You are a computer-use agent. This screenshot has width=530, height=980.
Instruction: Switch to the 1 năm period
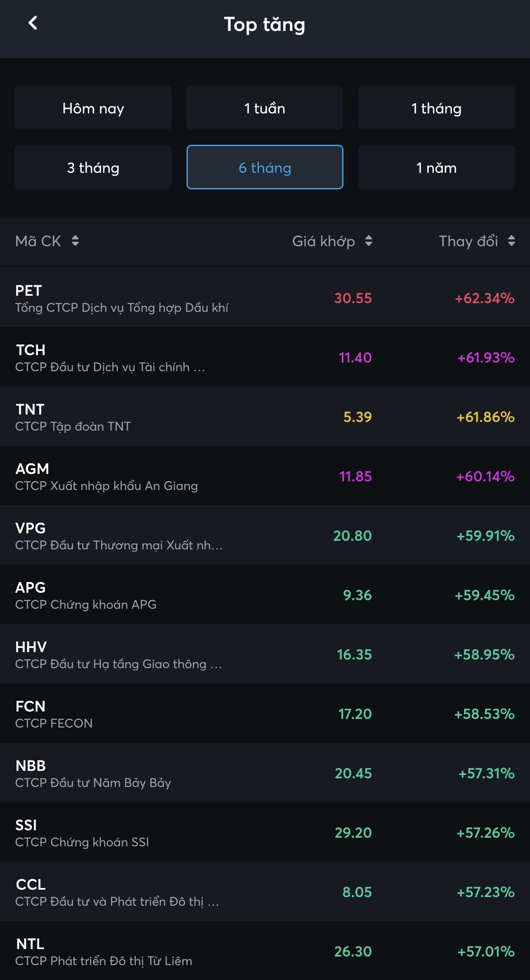tap(436, 167)
